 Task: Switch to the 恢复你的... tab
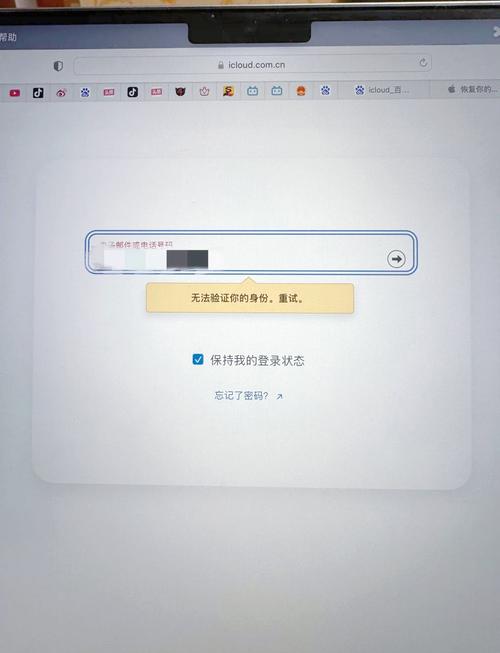pos(472,89)
